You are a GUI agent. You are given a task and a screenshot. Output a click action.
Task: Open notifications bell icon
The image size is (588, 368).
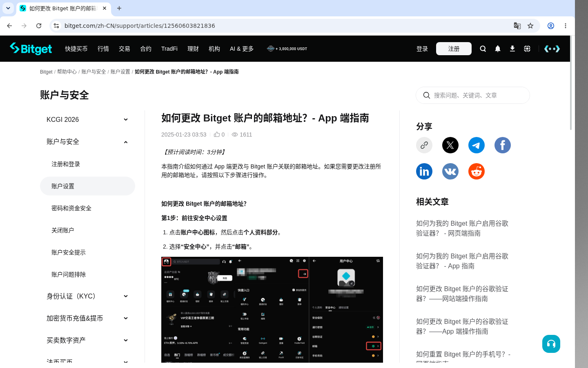[x=498, y=49]
